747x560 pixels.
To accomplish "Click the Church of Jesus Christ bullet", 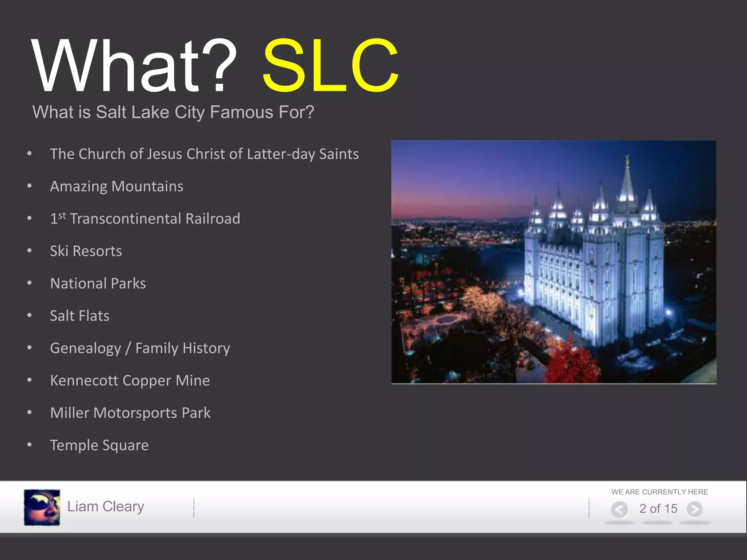I will [x=204, y=154].
